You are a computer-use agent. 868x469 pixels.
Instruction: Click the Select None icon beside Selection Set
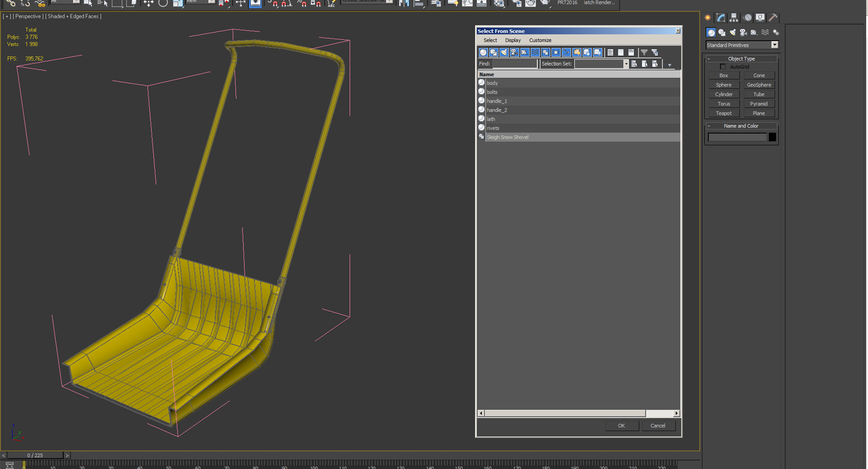click(x=645, y=64)
